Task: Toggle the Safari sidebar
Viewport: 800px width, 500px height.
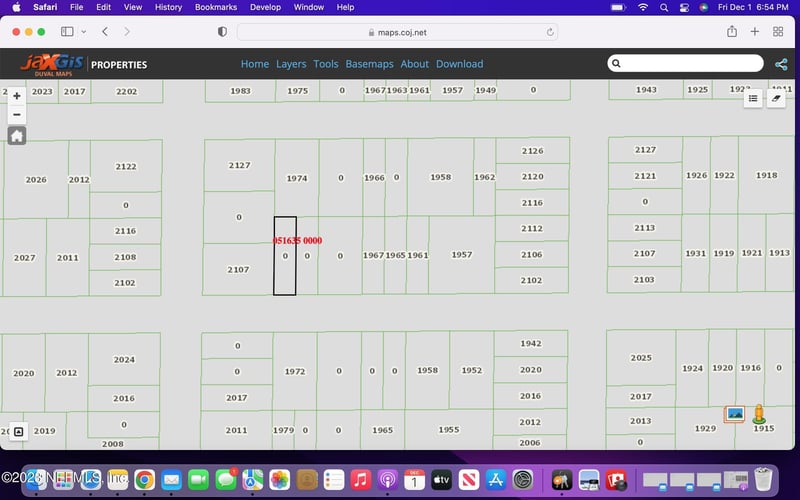Action: point(67,32)
